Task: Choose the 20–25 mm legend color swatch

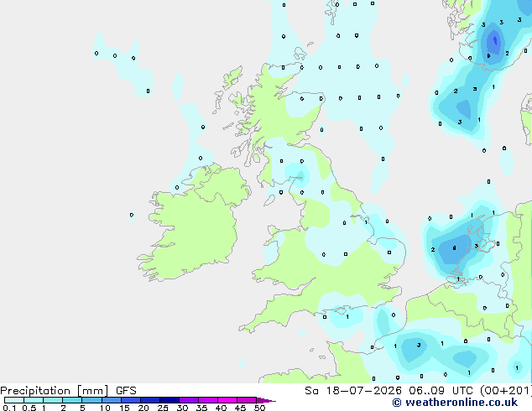Action: [150, 400]
